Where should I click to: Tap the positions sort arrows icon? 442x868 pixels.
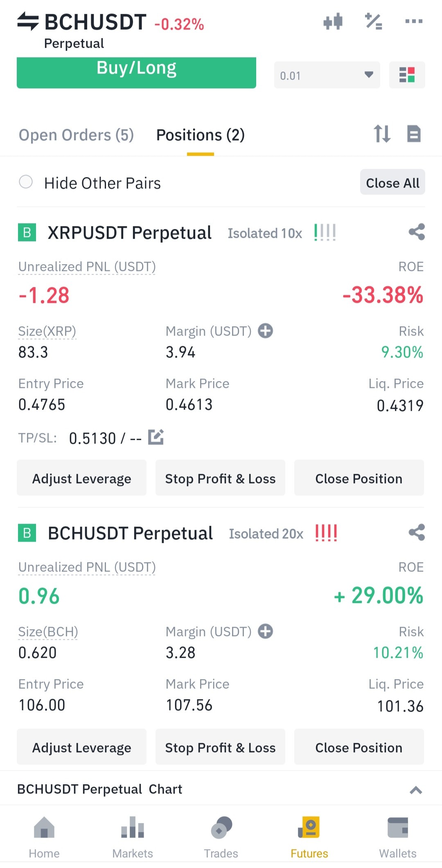[x=382, y=134]
